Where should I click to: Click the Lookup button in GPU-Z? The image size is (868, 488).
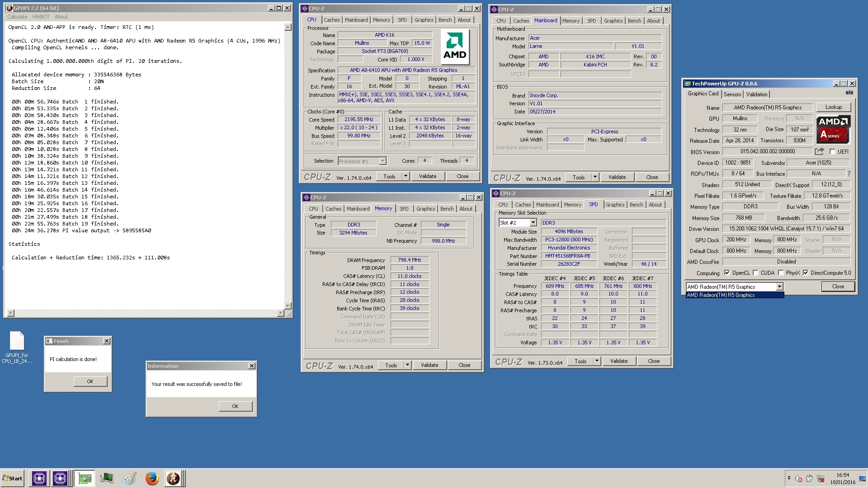[833, 107]
